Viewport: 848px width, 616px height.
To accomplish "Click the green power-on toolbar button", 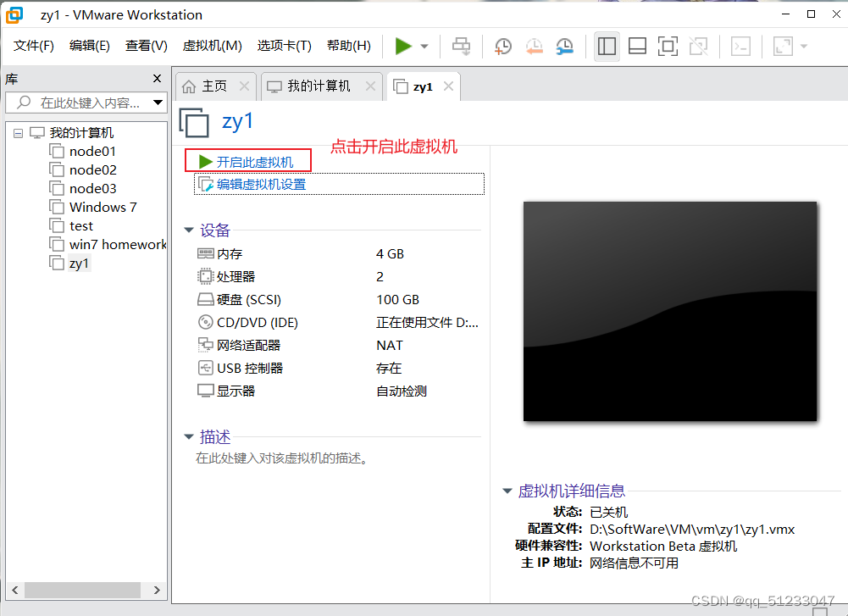I will (x=403, y=46).
